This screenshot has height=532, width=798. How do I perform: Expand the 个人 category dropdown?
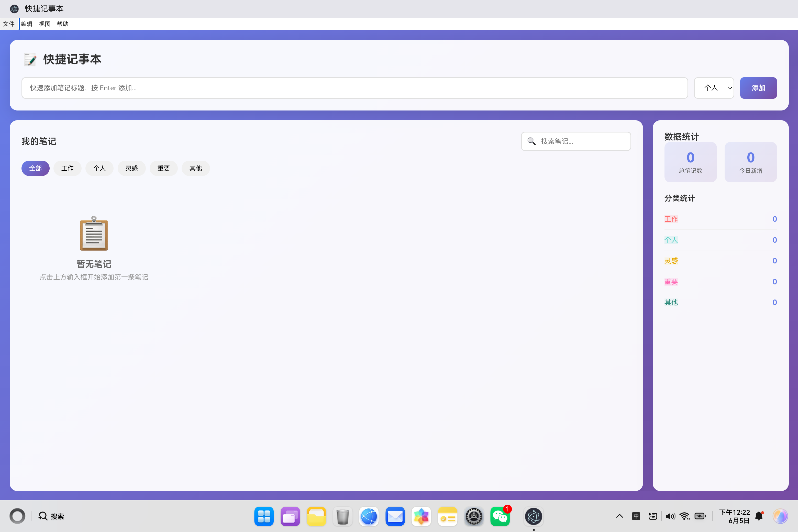point(714,88)
